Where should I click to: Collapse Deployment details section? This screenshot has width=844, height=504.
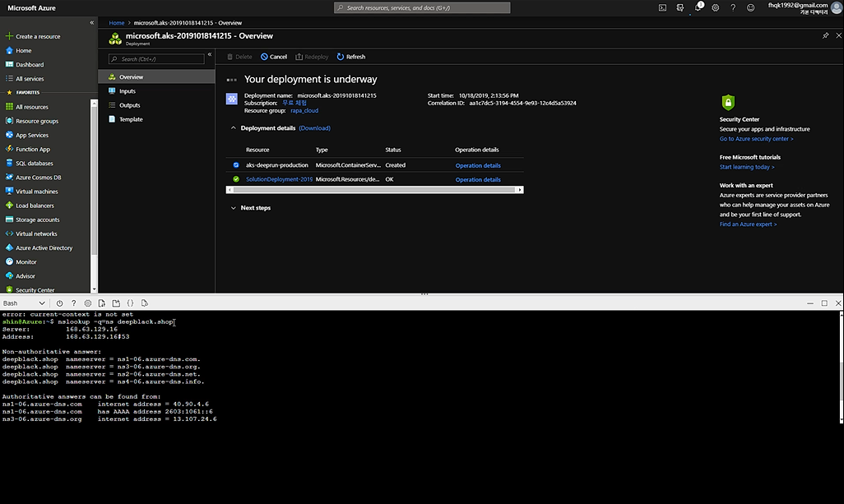pyautogui.click(x=233, y=128)
